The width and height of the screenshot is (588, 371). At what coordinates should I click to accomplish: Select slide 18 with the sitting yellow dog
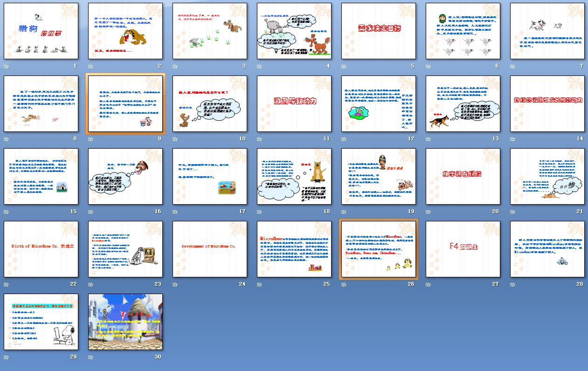[294, 176]
